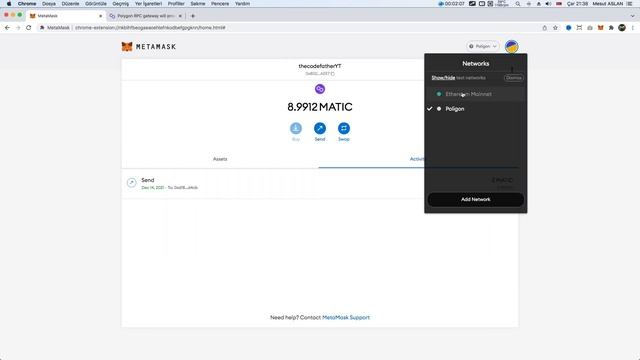Open the account avatar menu
This screenshot has height=360, width=640.
[511, 47]
